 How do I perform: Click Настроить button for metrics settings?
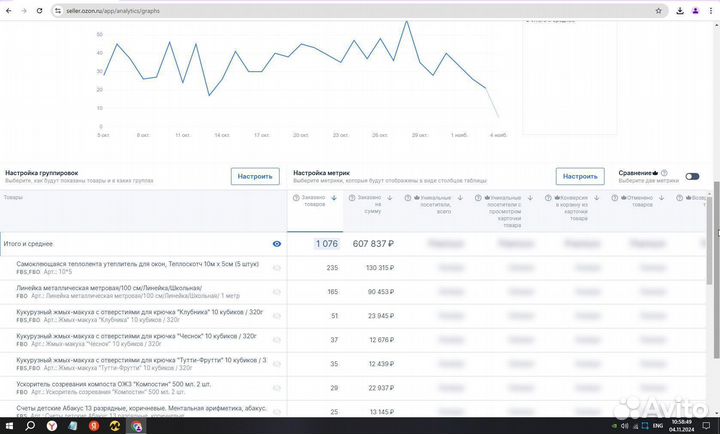pos(580,176)
